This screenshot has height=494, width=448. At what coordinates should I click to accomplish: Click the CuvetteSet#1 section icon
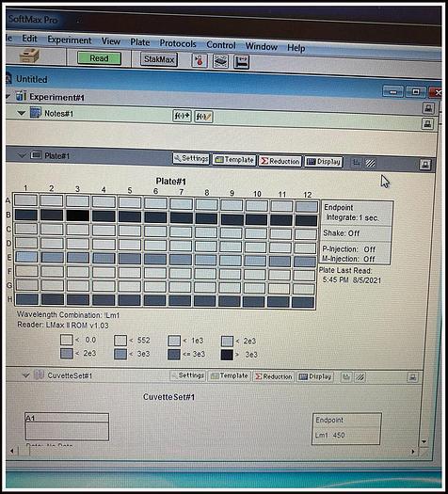tap(39, 374)
